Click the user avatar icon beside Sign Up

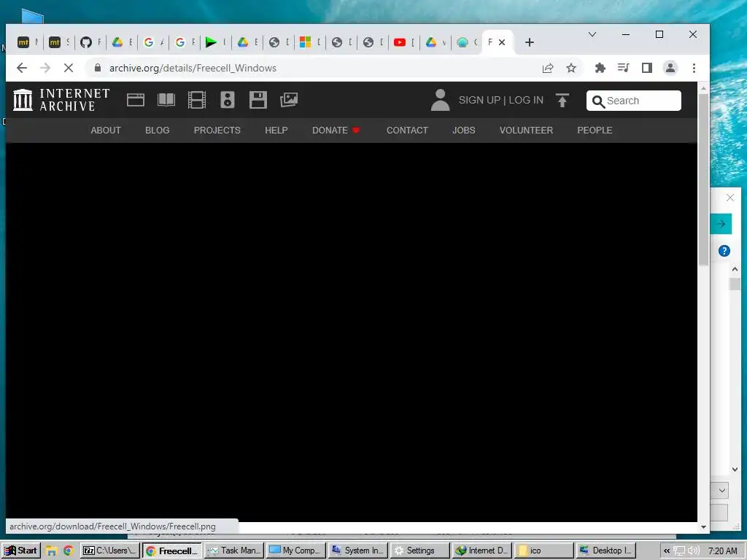point(440,100)
